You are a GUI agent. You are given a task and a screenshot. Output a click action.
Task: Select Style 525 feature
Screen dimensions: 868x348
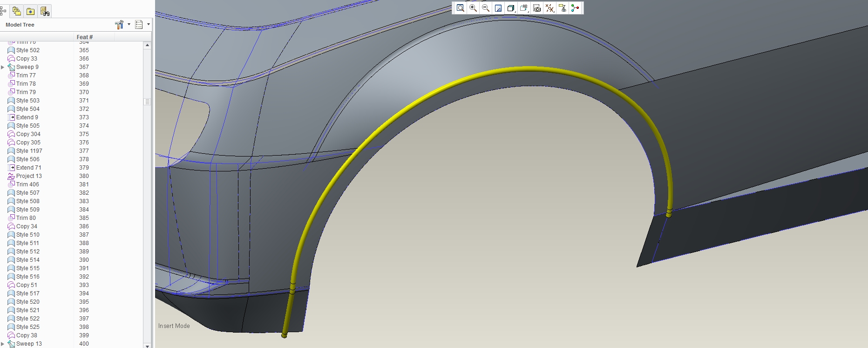click(x=28, y=327)
